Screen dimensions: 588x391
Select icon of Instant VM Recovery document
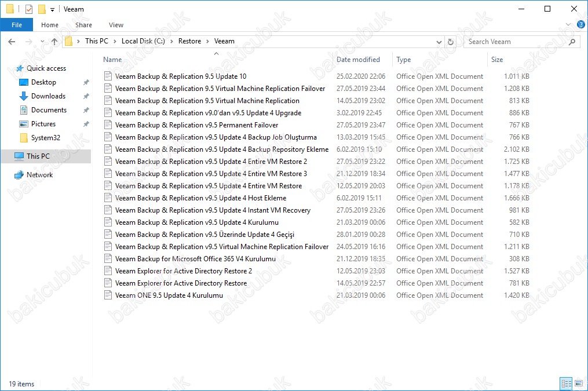(x=108, y=210)
